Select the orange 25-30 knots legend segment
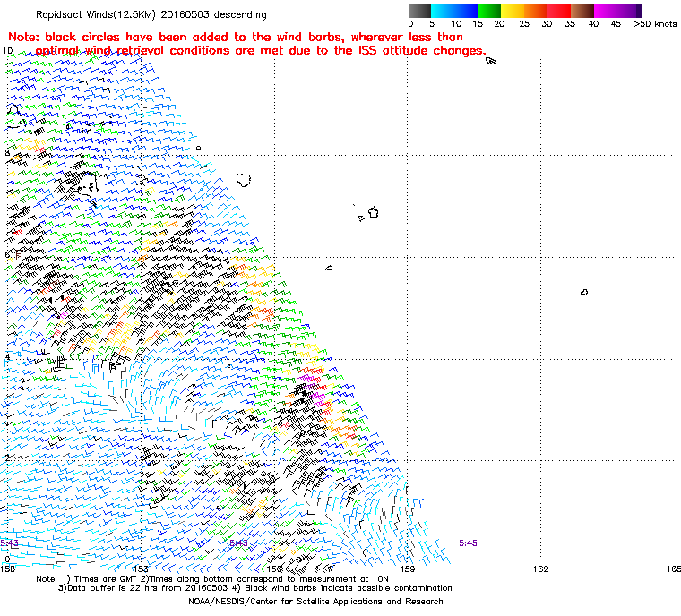Image resolution: width=681 pixels, height=616 pixels. 536,11
